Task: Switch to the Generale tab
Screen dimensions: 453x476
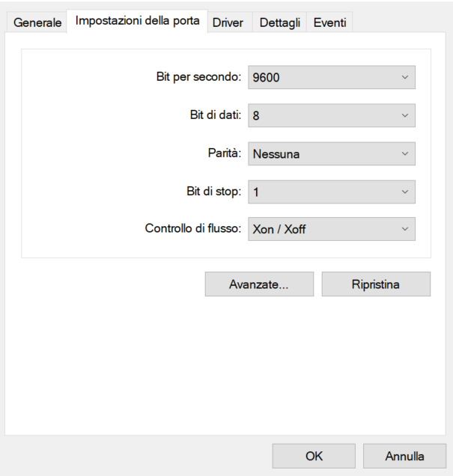Action: [37, 22]
